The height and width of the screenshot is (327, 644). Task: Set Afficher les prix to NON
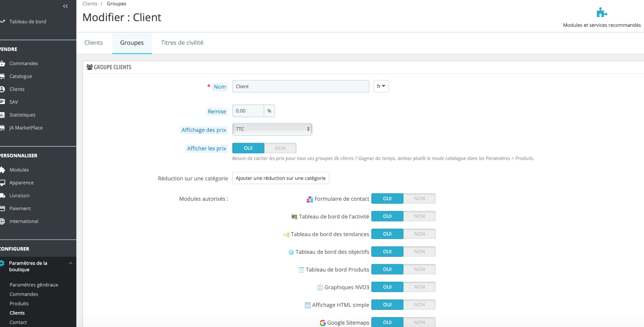point(280,148)
